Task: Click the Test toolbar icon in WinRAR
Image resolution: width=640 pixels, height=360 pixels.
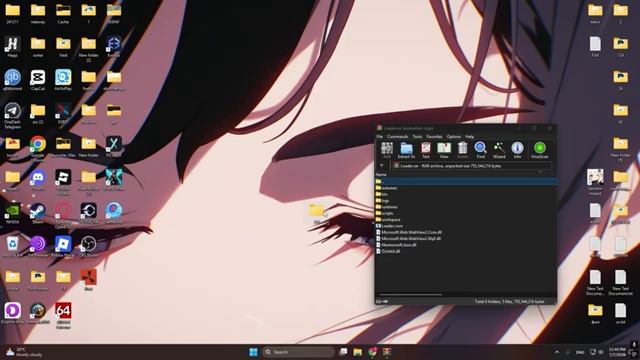Action: click(x=426, y=150)
